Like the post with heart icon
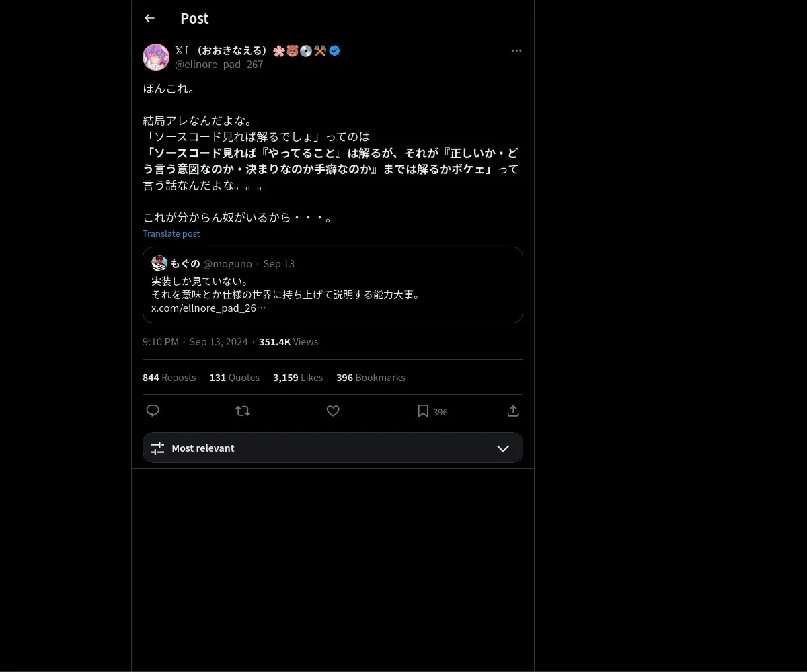The height and width of the screenshot is (672, 807). click(x=333, y=411)
